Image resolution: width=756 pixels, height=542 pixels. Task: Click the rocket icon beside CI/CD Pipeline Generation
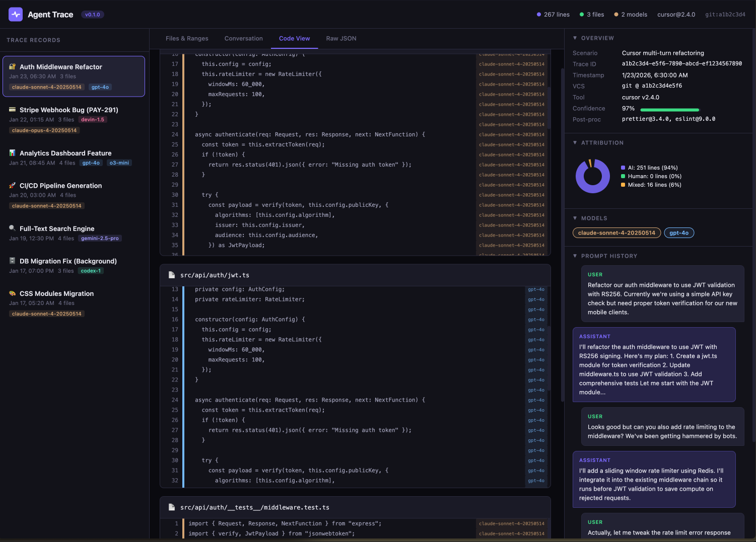[x=13, y=186]
